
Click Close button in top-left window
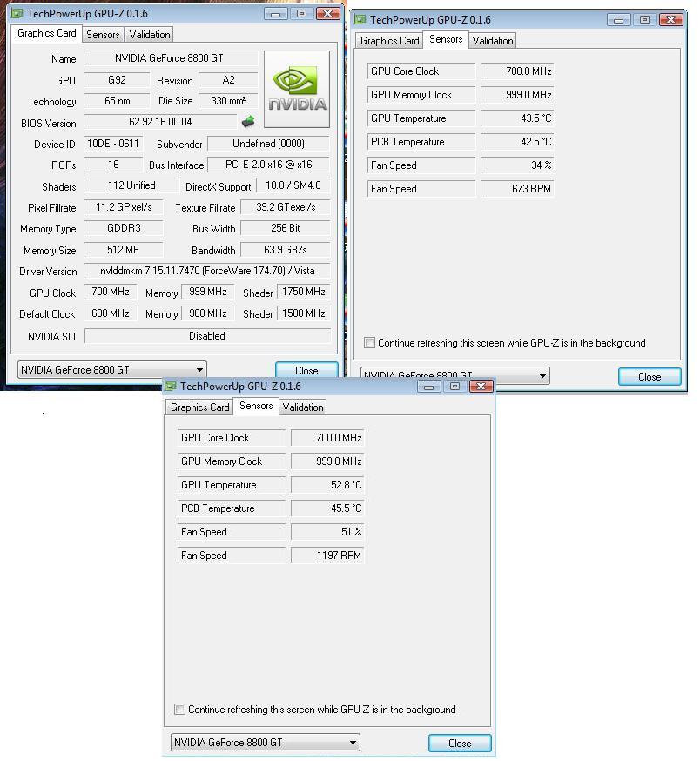306,370
